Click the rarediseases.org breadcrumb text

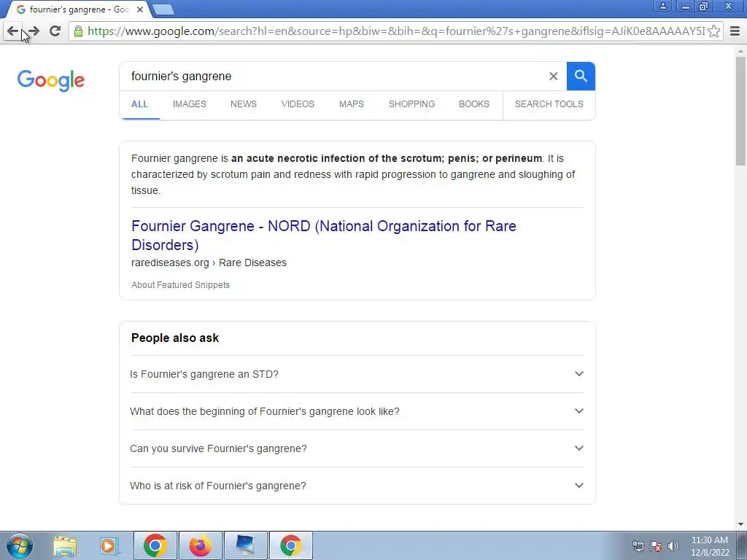tap(209, 262)
